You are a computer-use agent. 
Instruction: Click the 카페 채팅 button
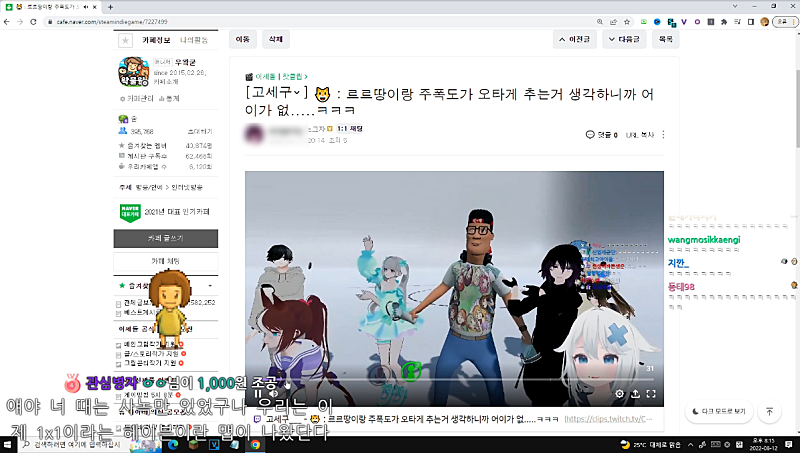click(x=166, y=261)
